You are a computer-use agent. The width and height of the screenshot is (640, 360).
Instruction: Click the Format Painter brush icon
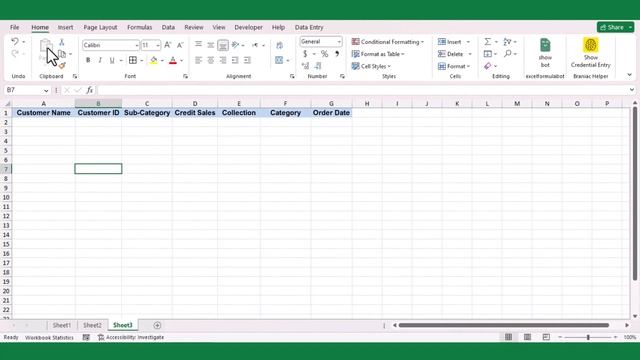click(x=62, y=65)
